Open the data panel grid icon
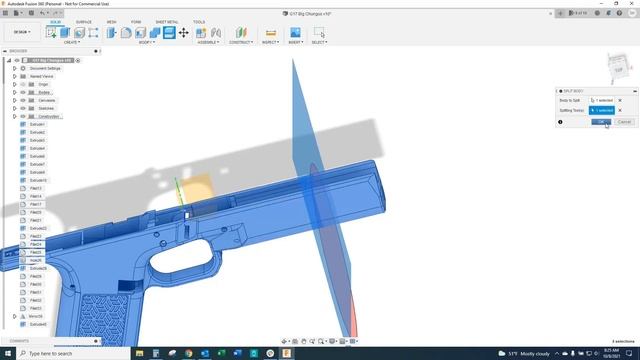This screenshot has height=360, width=640. click(5, 13)
